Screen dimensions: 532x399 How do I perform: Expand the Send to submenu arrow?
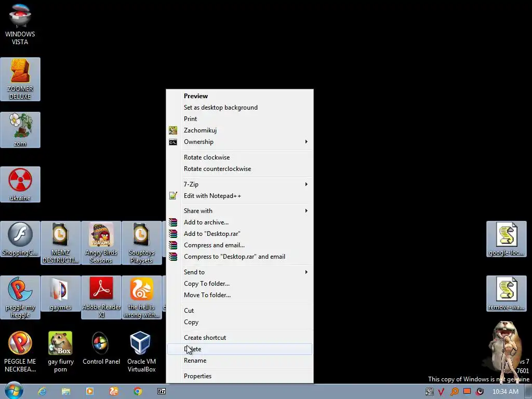306,272
